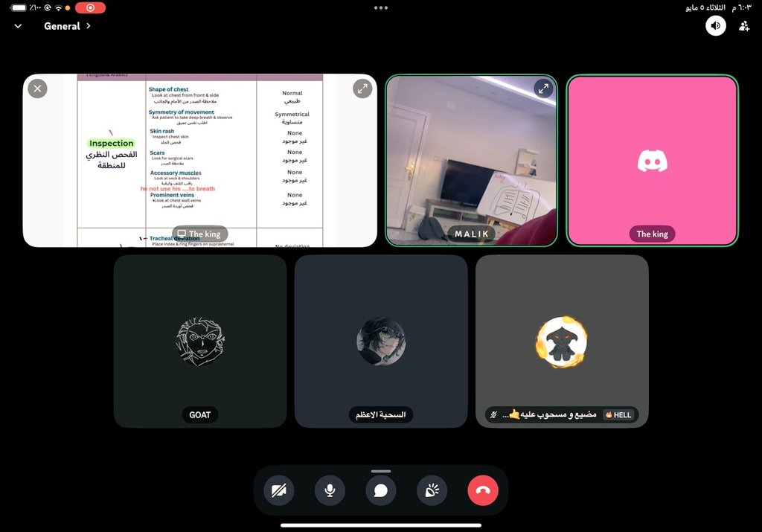Tap the status bar date and time
The width and height of the screenshot is (762, 532).
[718, 7]
